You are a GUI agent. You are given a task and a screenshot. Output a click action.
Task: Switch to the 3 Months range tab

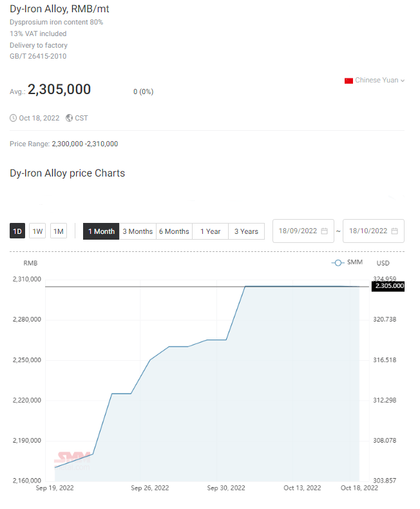[138, 231]
